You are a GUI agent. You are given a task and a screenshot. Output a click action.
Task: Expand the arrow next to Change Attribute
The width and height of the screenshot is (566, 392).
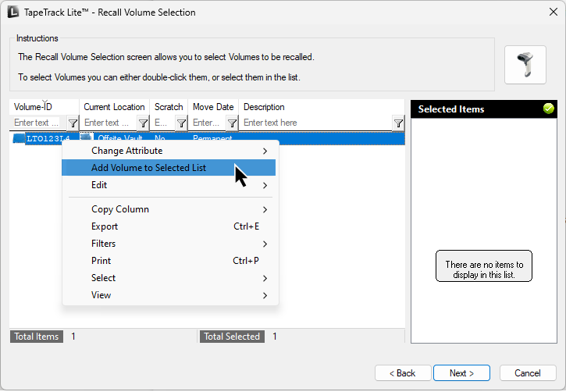tap(265, 151)
